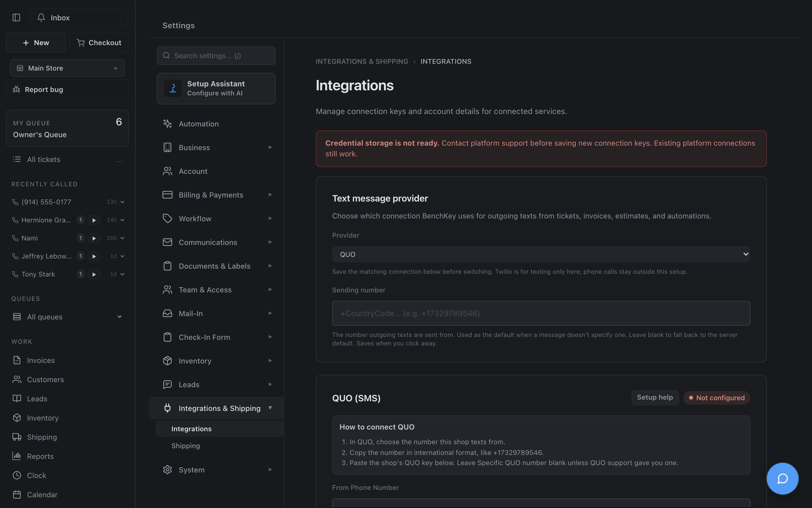Click the Check-In Form clipboard icon

(167, 337)
